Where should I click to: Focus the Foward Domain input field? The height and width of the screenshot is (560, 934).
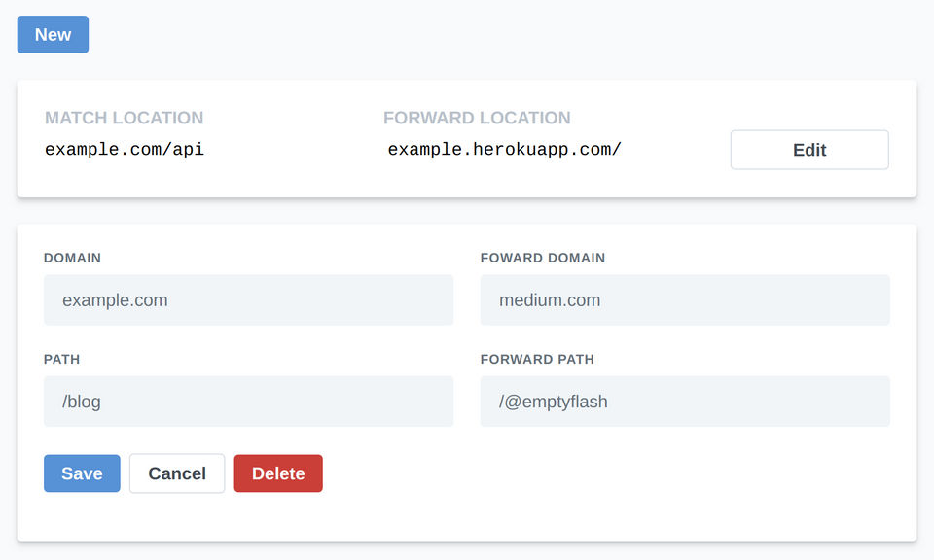(x=685, y=300)
